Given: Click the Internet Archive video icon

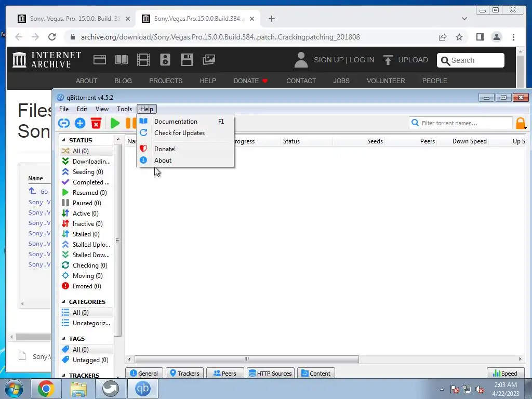Looking at the screenshot, I should pyautogui.click(x=143, y=60).
